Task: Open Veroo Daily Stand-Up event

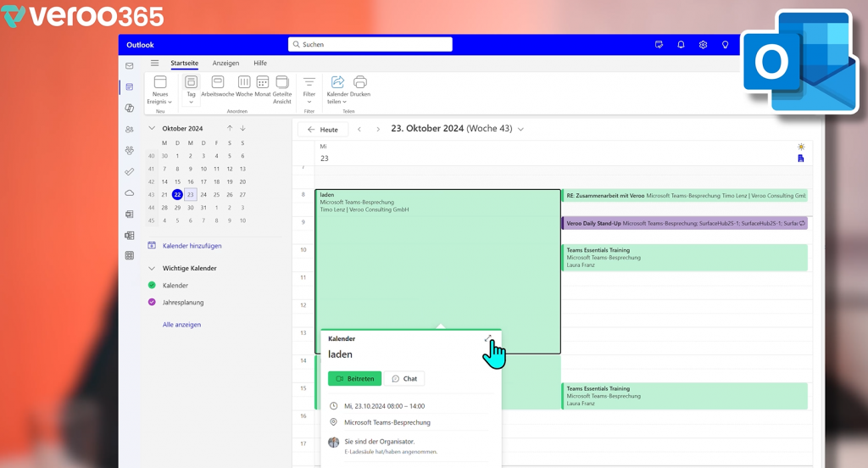Action: 685,223
